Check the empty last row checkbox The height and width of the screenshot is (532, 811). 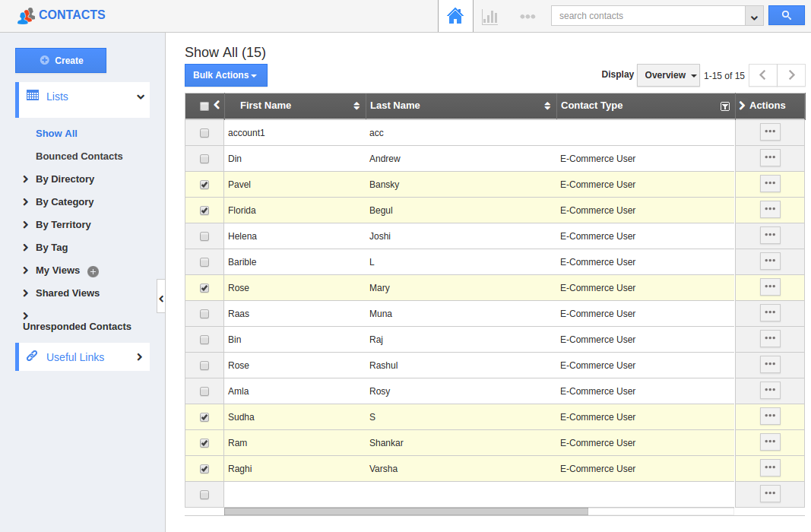point(204,495)
